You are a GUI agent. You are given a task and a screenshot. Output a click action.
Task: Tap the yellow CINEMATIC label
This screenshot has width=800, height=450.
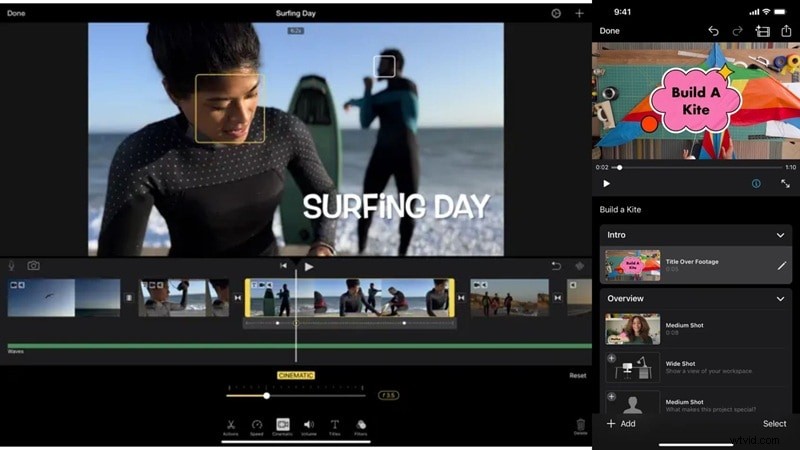pos(296,376)
